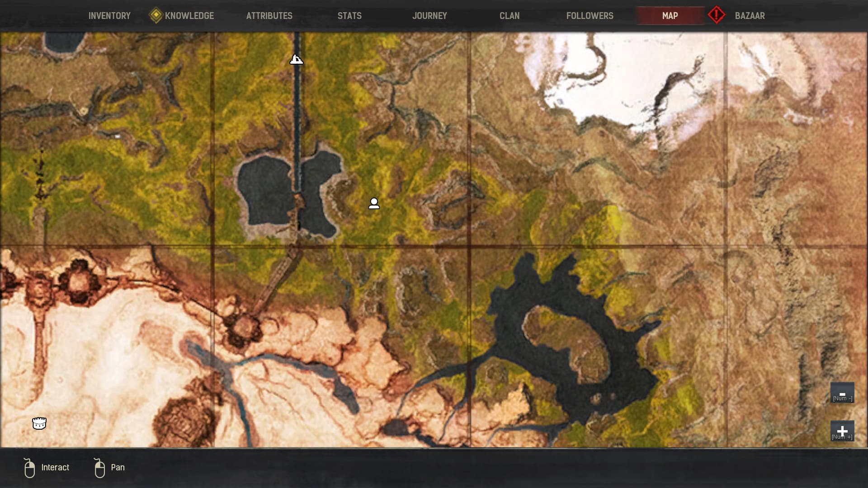The image size is (868, 488).
Task: Click the island inside the large lake
Action: click(570, 341)
